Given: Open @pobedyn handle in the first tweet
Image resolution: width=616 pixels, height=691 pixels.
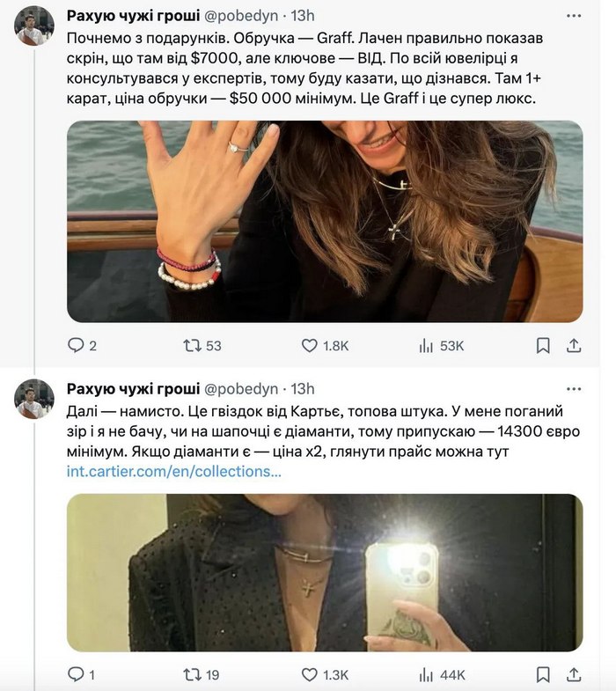Looking at the screenshot, I should pyautogui.click(x=241, y=16).
